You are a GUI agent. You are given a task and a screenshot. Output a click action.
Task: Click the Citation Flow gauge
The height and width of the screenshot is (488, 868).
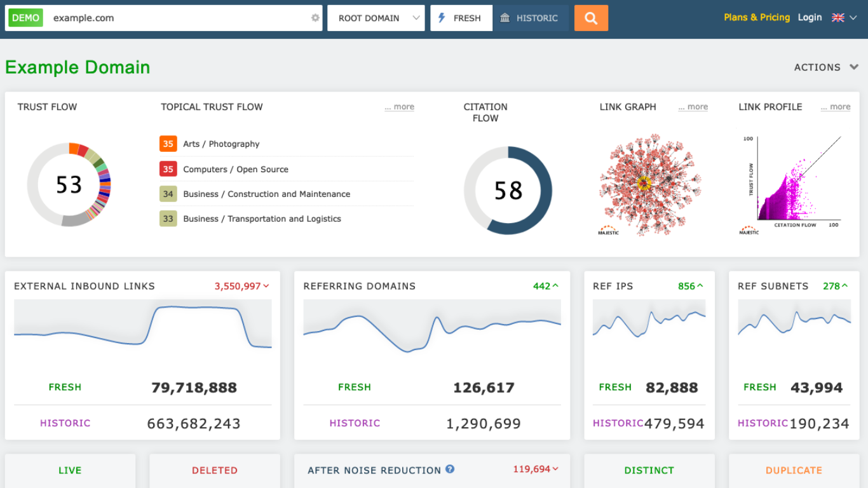508,191
